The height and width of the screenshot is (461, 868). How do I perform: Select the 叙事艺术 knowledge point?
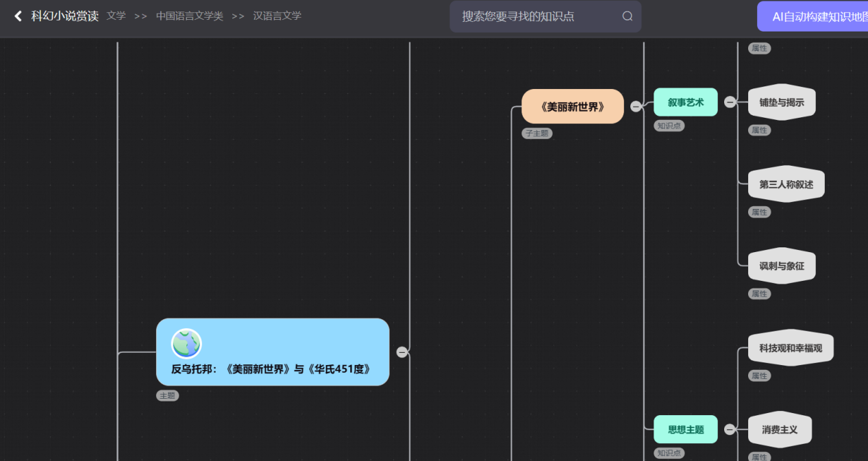[685, 102]
